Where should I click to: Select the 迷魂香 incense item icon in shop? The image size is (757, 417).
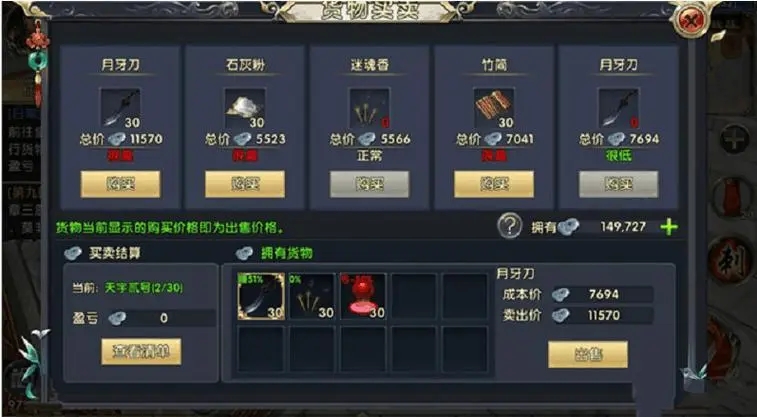[x=369, y=108]
